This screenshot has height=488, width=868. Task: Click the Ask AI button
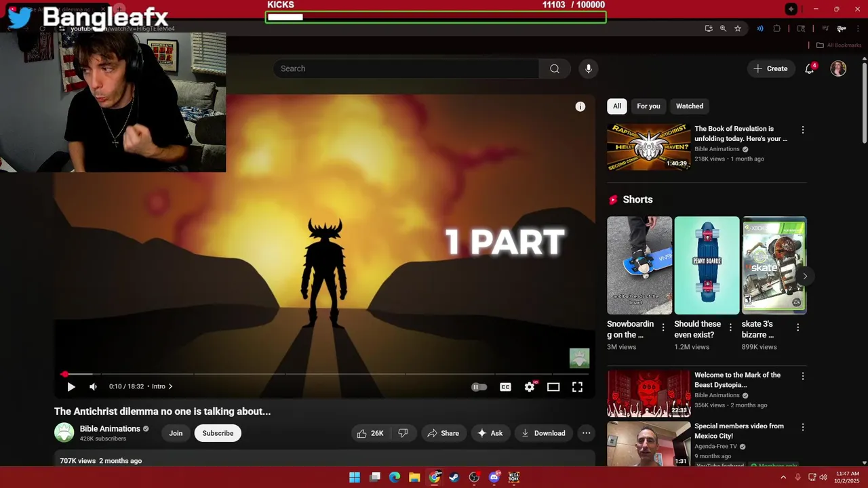[x=490, y=433]
